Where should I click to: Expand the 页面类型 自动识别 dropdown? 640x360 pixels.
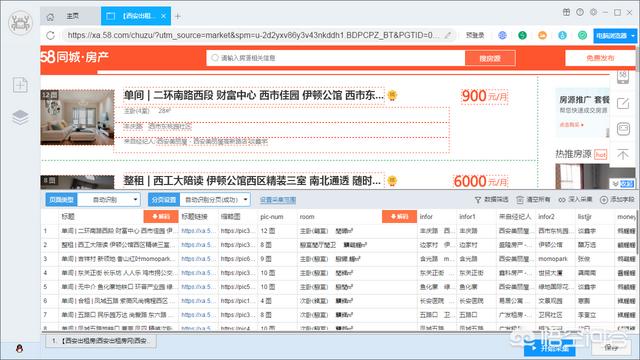point(109,200)
